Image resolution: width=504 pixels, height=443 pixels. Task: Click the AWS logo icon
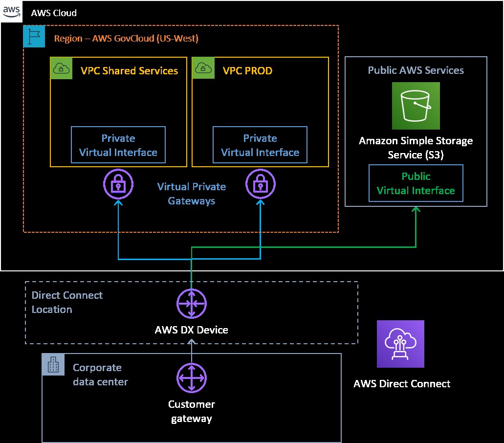click(x=11, y=12)
